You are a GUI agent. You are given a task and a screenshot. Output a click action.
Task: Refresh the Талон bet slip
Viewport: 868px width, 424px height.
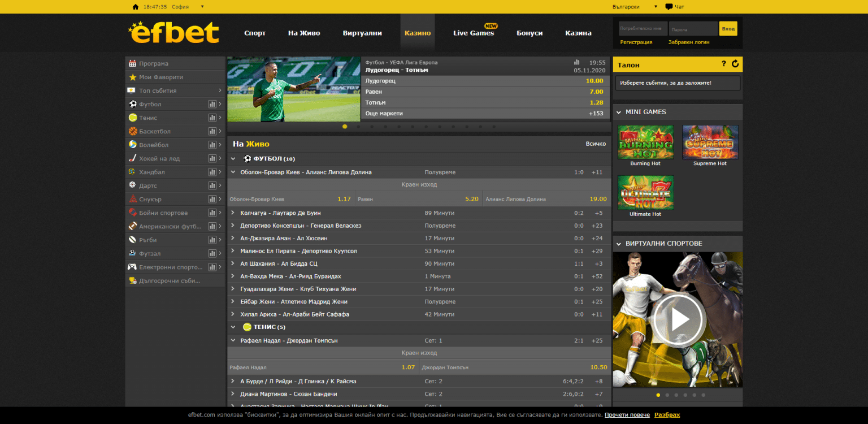(x=735, y=64)
